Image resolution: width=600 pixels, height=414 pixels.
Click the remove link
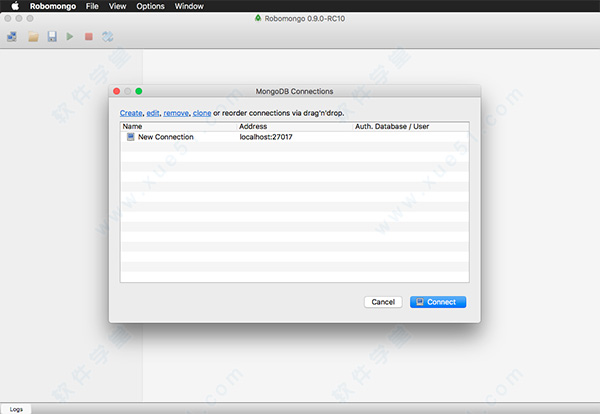pos(176,113)
